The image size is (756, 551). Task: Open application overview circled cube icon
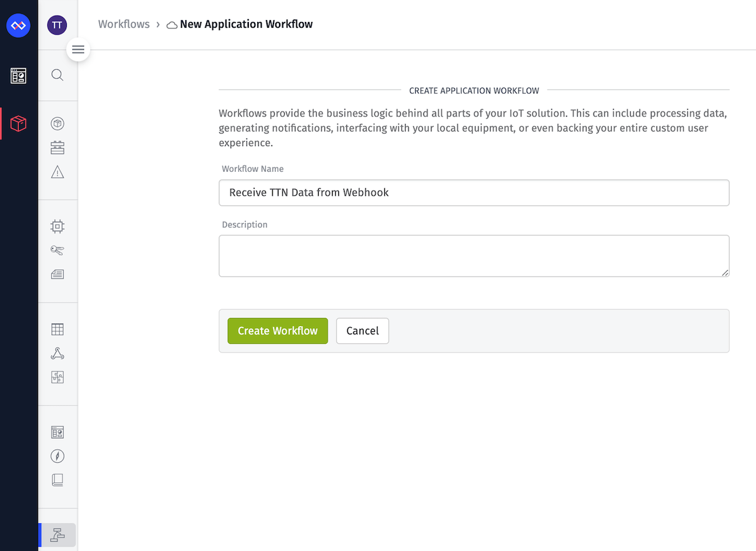pyautogui.click(x=57, y=123)
